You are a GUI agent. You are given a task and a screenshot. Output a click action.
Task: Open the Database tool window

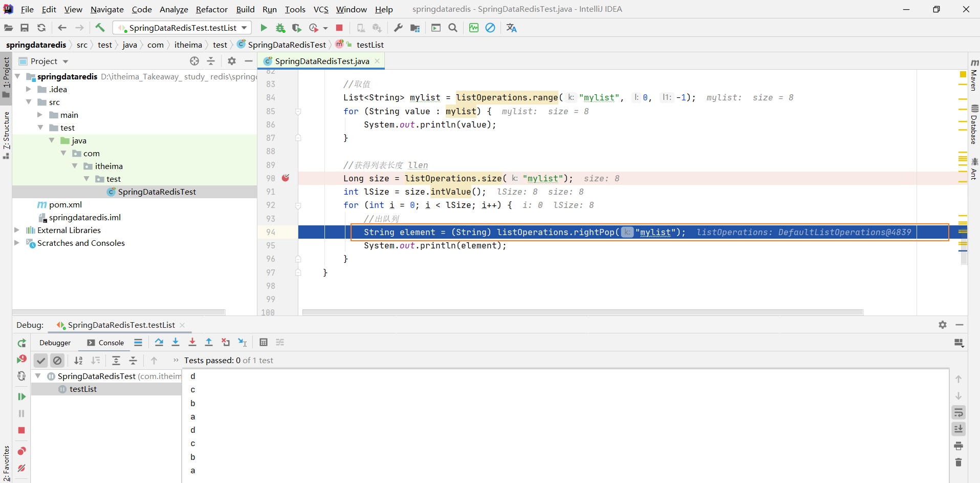[x=974, y=124]
